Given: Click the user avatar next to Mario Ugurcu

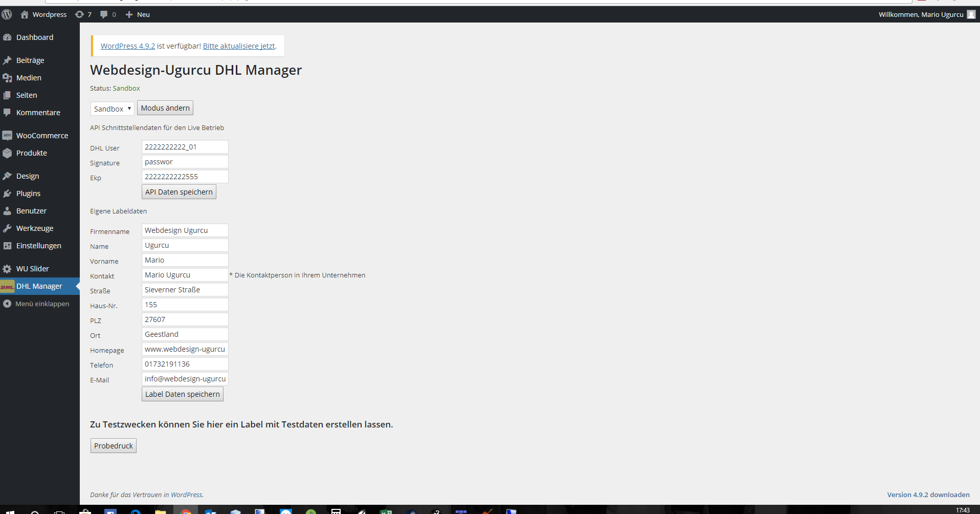Looking at the screenshot, I should tap(971, 14).
